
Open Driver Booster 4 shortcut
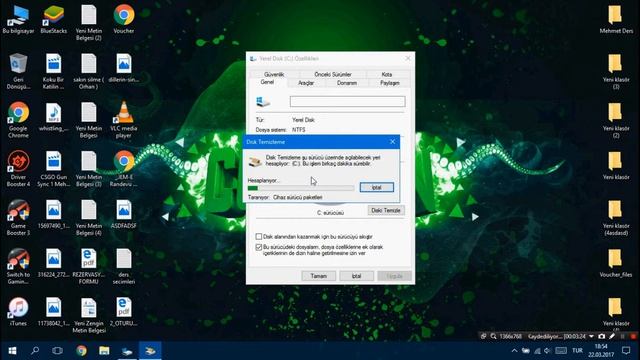tap(18, 169)
